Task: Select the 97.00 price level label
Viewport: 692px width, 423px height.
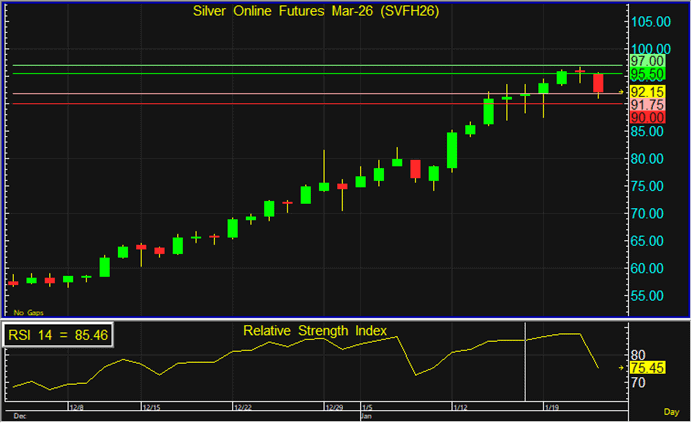Action: (x=647, y=62)
